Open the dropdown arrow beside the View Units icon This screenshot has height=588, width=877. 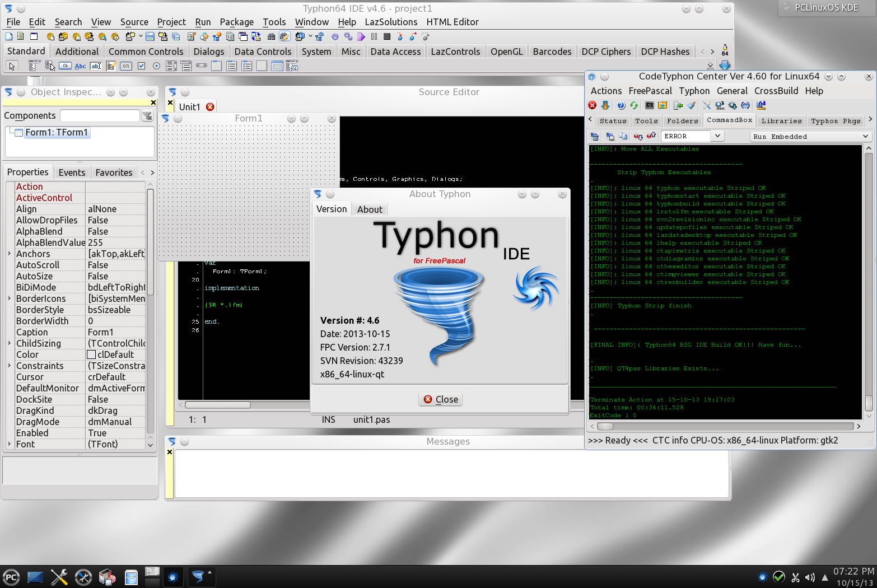click(310, 36)
